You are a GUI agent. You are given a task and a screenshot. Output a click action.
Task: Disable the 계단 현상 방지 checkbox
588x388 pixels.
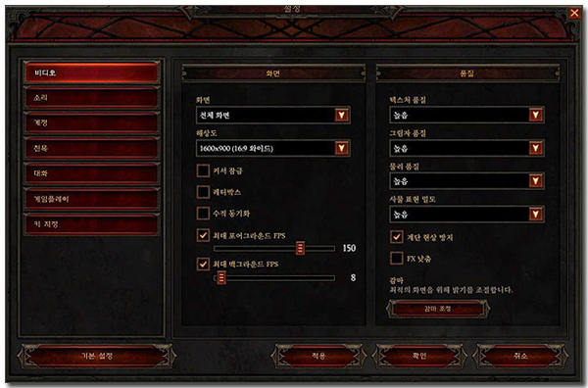[x=396, y=237]
